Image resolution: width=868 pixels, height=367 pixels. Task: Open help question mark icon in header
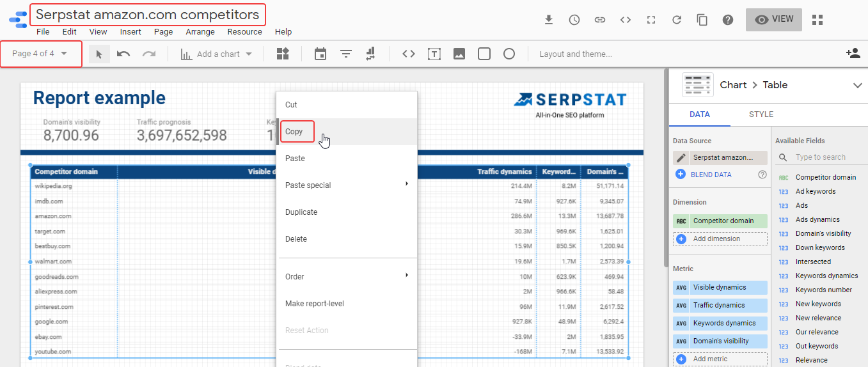(x=728, y=20)
